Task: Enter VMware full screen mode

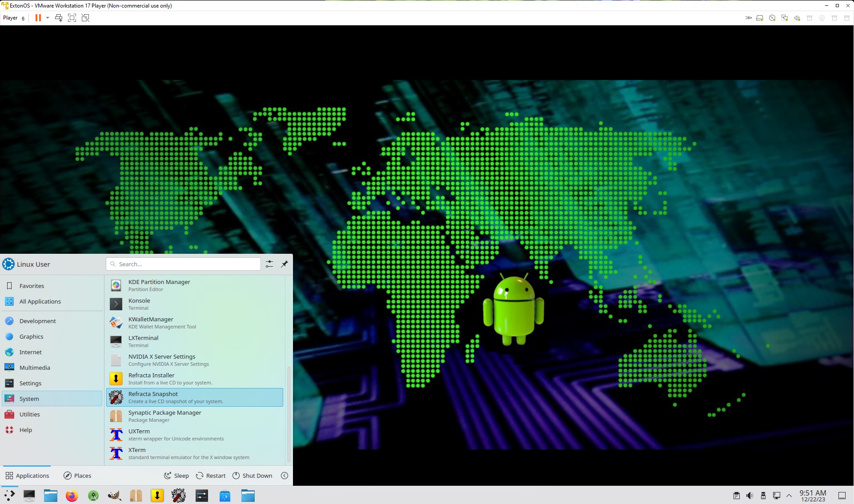Action: tap(72, 18)
